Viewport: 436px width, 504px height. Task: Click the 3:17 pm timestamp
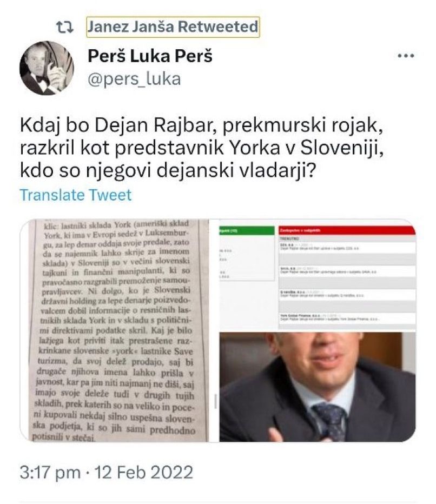(x=50, y=473)
